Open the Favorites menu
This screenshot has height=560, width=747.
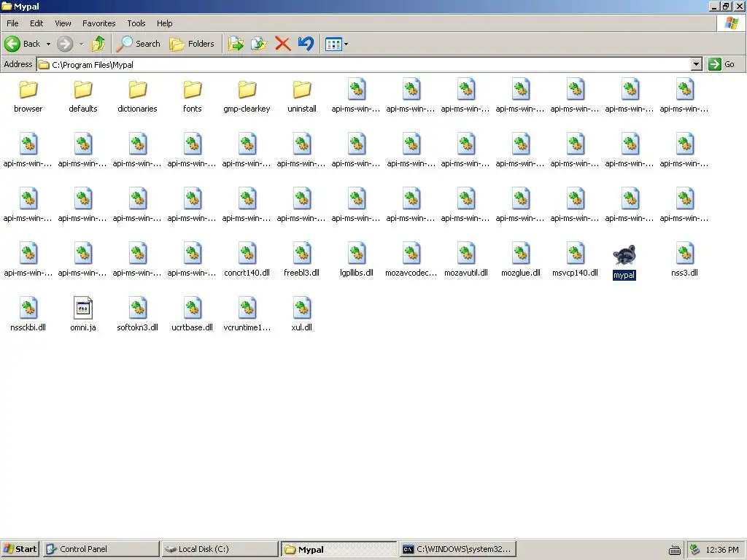(99, 23)
